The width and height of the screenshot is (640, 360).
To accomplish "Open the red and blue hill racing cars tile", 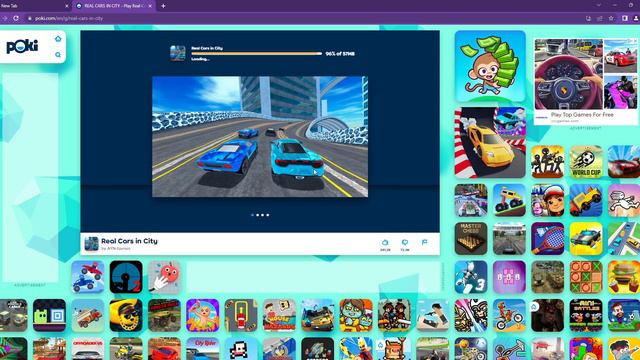I will (87, 277).
